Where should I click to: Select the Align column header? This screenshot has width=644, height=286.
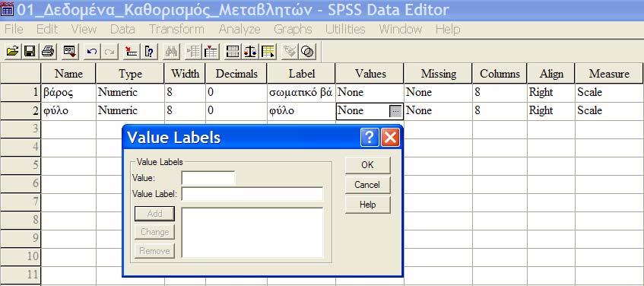pos(551,74)
